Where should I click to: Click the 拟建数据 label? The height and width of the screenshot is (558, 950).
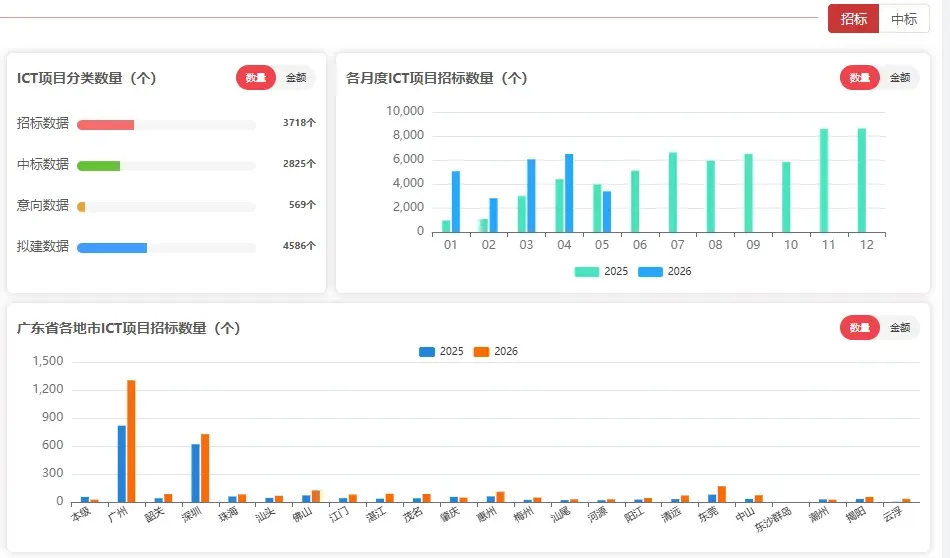(x=42, y=246)
